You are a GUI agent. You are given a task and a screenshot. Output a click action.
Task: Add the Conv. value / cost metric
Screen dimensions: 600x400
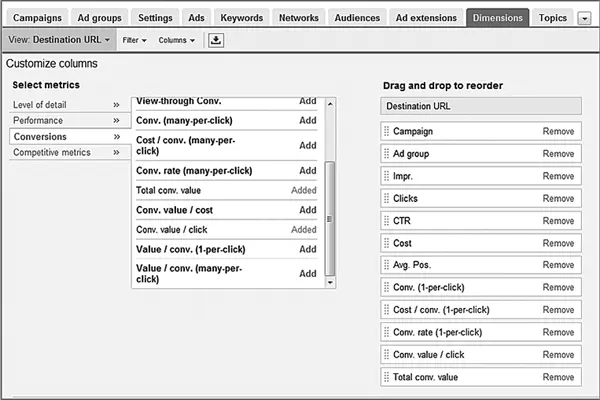point(308,210)
